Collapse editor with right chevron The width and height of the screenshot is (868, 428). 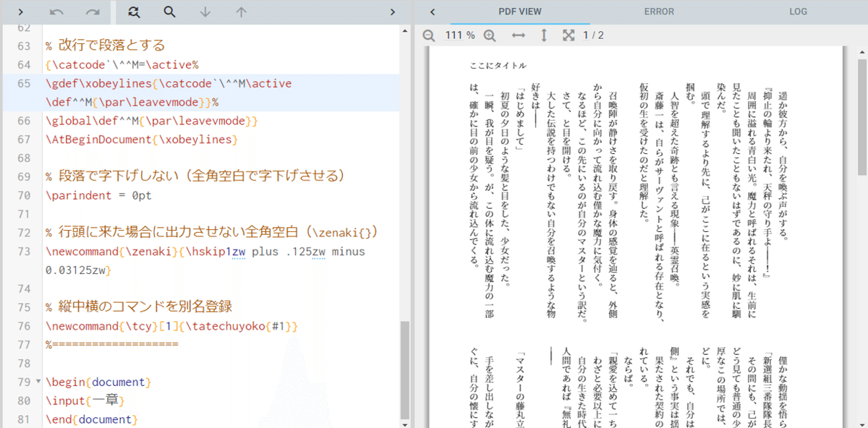point(392,12)
